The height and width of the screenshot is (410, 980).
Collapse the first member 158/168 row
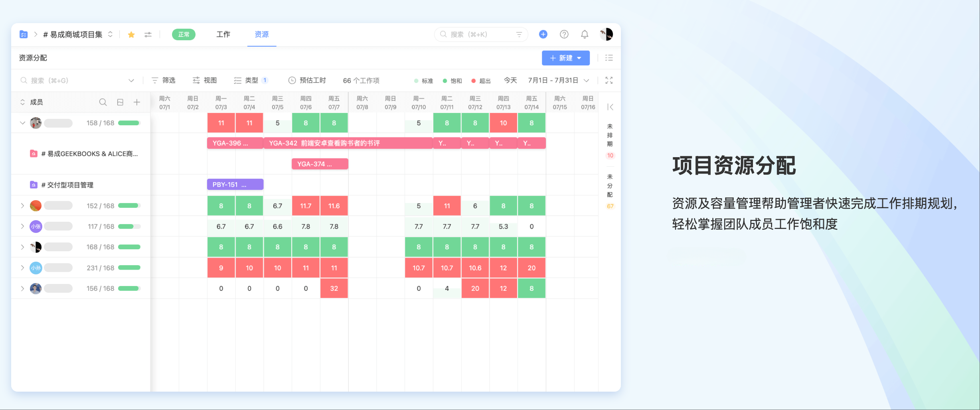click(23, 123)
